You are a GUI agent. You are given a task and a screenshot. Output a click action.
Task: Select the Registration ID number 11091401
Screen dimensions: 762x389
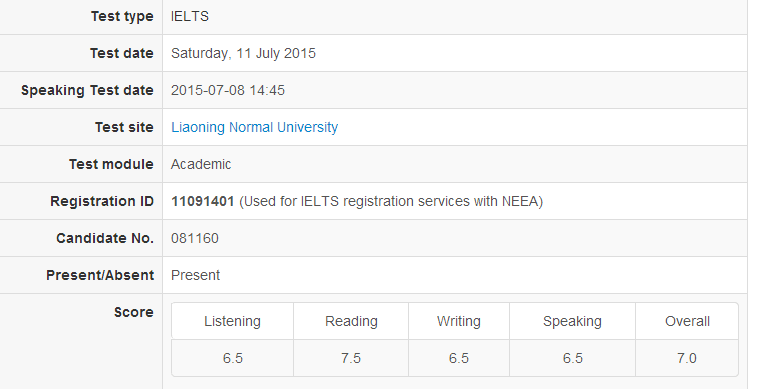pyautogui.click(x=203, y=201)
